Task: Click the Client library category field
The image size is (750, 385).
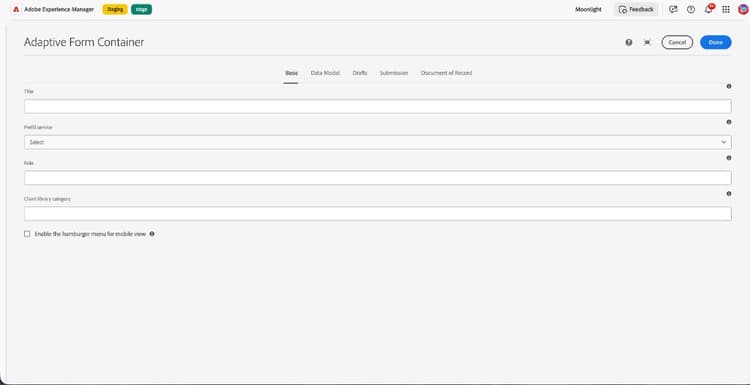Action: [x=377, y=214]
